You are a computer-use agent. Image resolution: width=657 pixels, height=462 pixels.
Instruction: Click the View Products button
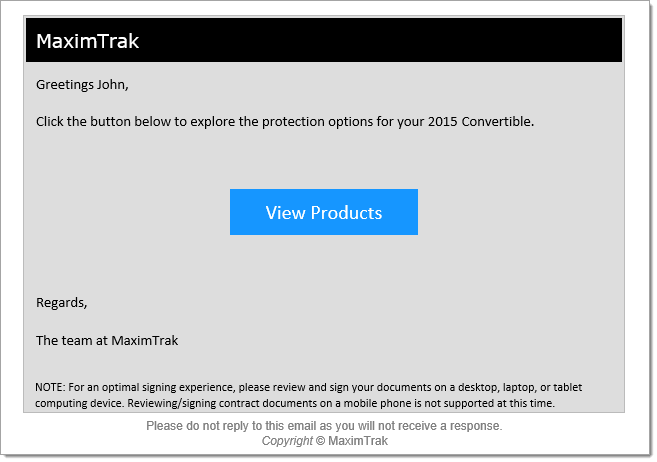pos(323,212)
